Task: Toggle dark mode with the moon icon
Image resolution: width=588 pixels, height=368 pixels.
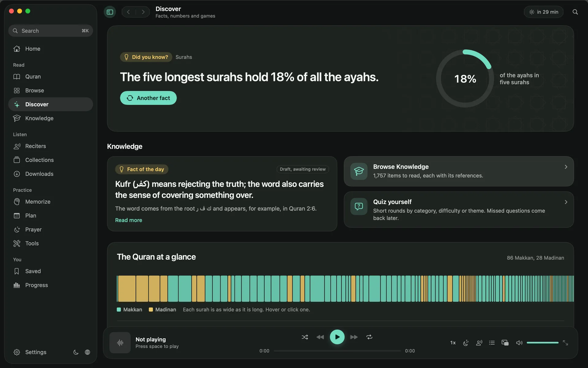Action: [x=76, y=352]
